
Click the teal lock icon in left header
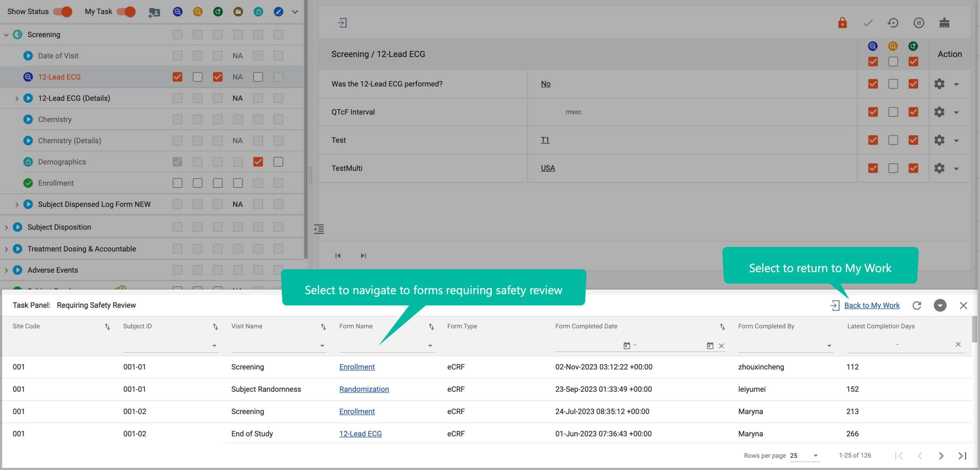258,11
